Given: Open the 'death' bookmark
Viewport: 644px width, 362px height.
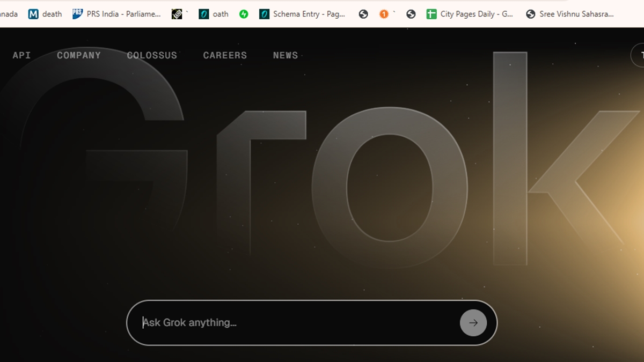Looking at the screenshot, I should [x=45, y=14].
